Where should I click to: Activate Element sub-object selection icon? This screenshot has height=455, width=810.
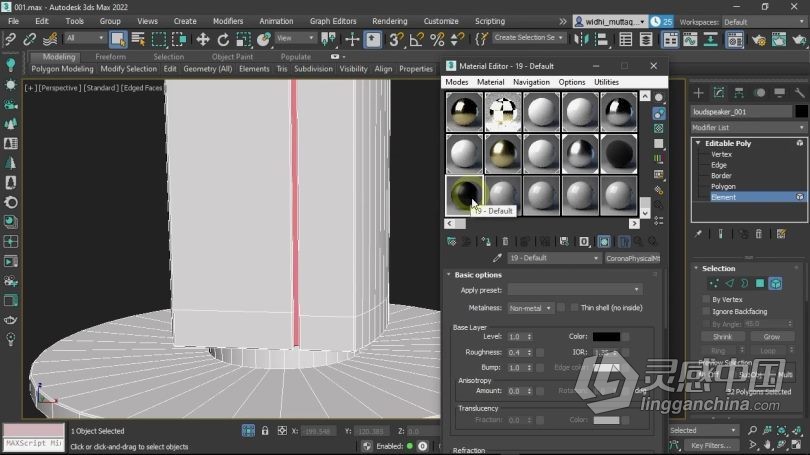775,283
